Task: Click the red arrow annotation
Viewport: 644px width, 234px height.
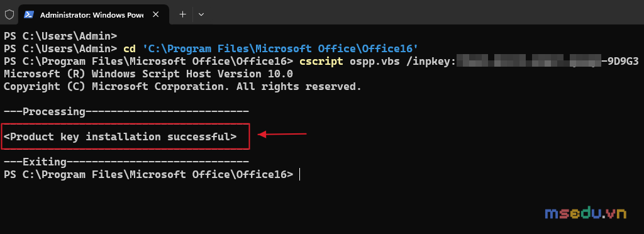Action: click(x=282, y=134)
